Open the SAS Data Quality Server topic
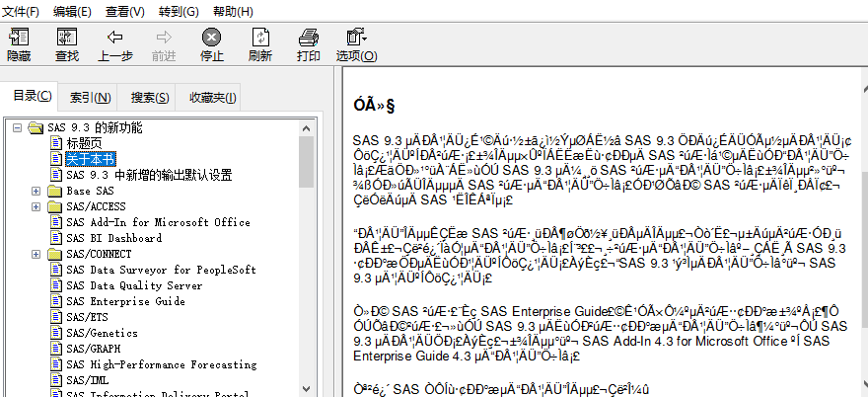The image size is (868, 397). tap(134, 285)
